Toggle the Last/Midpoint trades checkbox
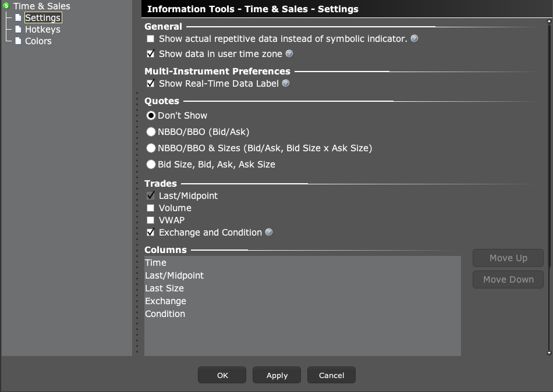The image size is (553, 392). point(151,195)
